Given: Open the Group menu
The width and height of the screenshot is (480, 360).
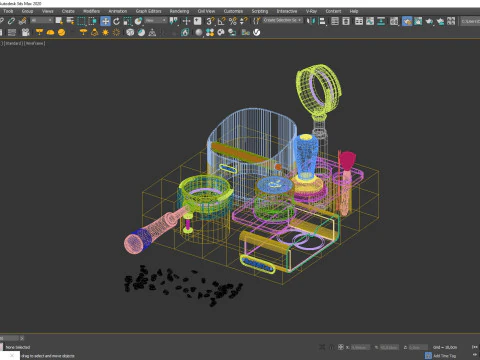Looking at the screenshot, I should tap(27, 11).
